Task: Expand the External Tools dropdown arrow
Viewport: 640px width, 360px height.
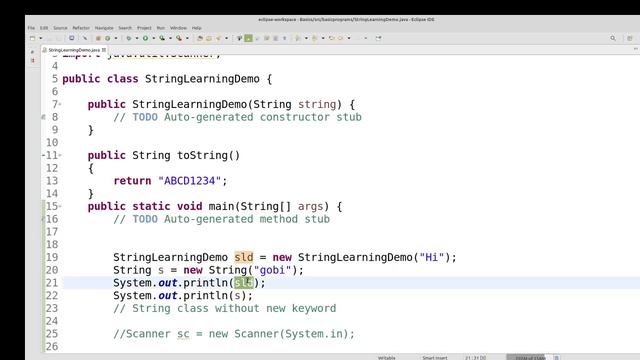Action: point(187,38)
